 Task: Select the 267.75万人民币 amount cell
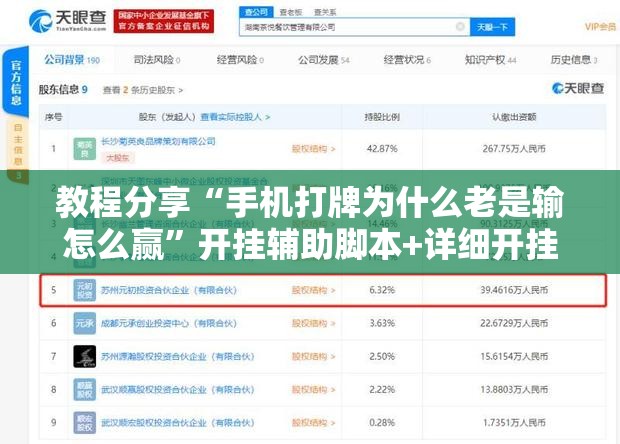tap(514, 149)
